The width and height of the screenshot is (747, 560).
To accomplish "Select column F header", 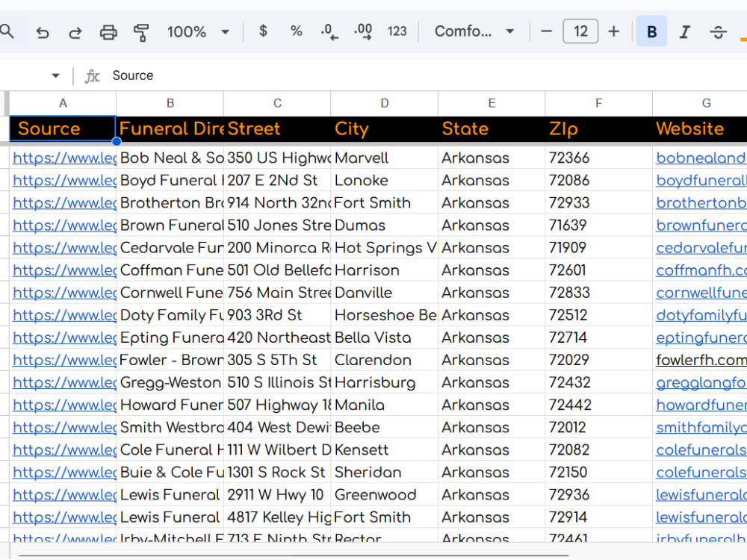I will (599, 103).
